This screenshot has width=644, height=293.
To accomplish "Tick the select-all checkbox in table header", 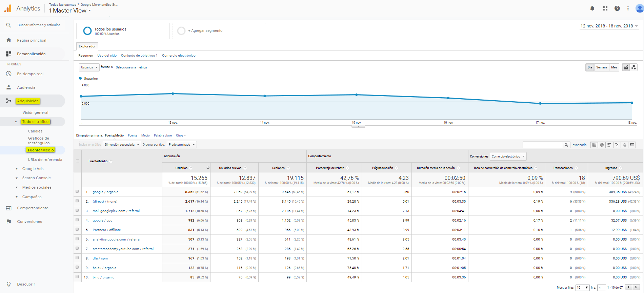I will coord(78,161).
